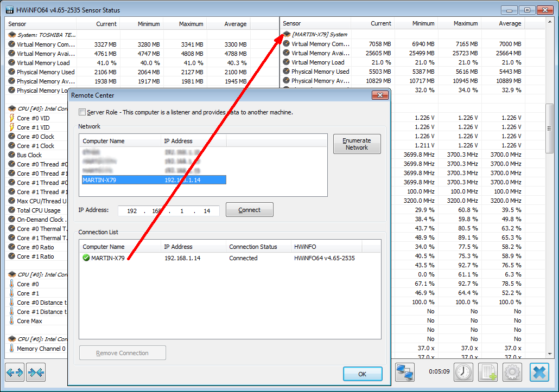This screenshot has height=392, width=559.
Task: Click the first IP Address octet field (192)
Action: (132, 211)
